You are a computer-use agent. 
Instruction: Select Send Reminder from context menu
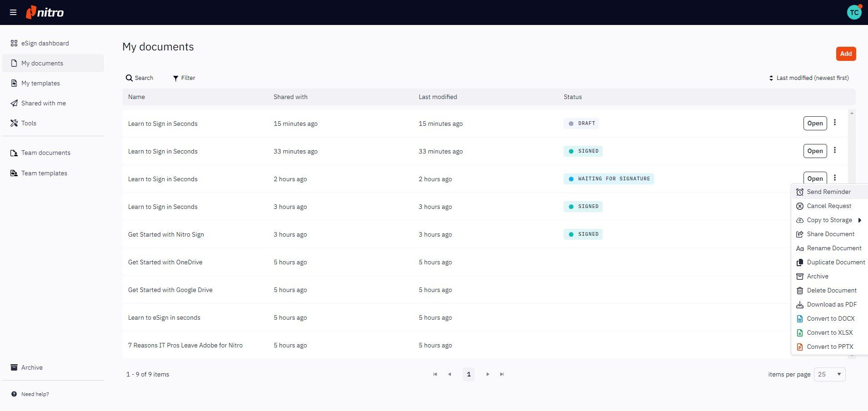pyautogui.click(x=828, y=192)
